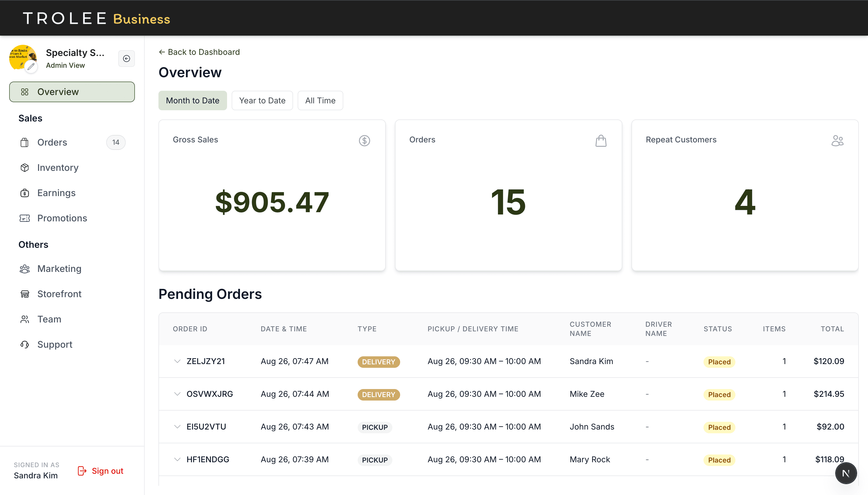Click the Orders shopping bag sidebar icon
This screenshot has width=868, height=495.
pos(24,142)
